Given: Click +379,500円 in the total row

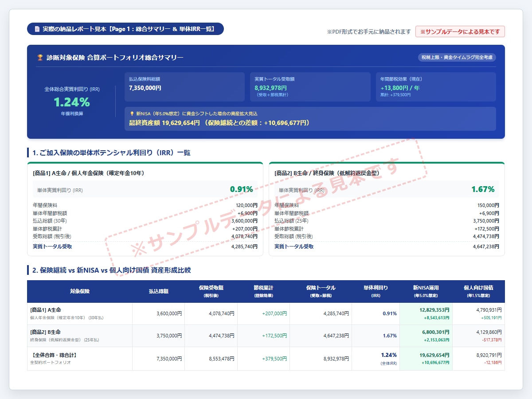Looking at the screenshot, I should point(274,359).
